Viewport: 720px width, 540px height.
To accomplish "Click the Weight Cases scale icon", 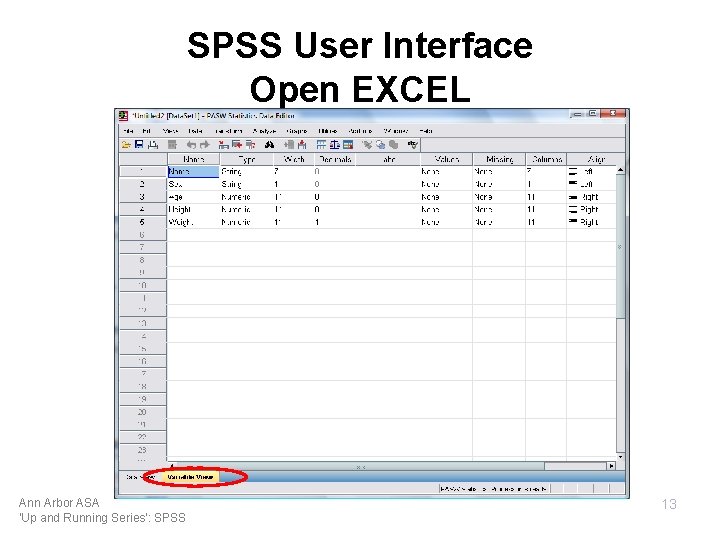I will click(x=335, y=145).
